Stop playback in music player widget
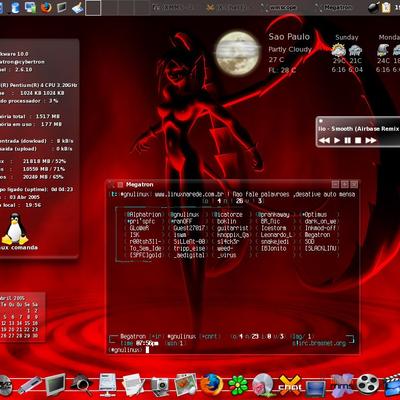The image size is (400, 400). pyautogui.click(x=358, y=140)
